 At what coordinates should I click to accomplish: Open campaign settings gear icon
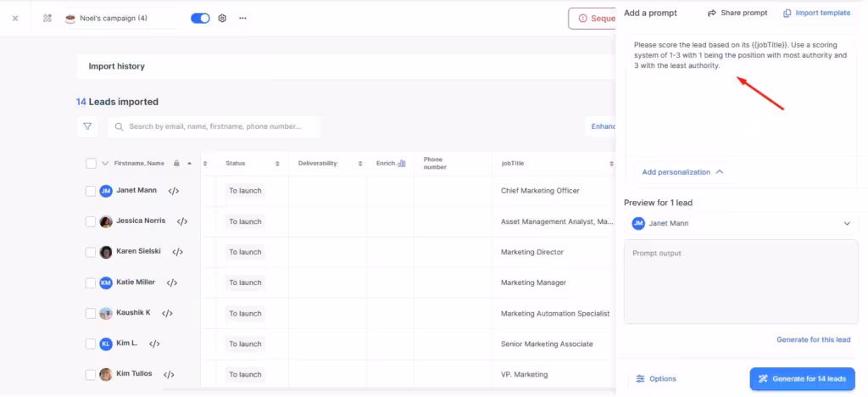(x=222, y=18)
